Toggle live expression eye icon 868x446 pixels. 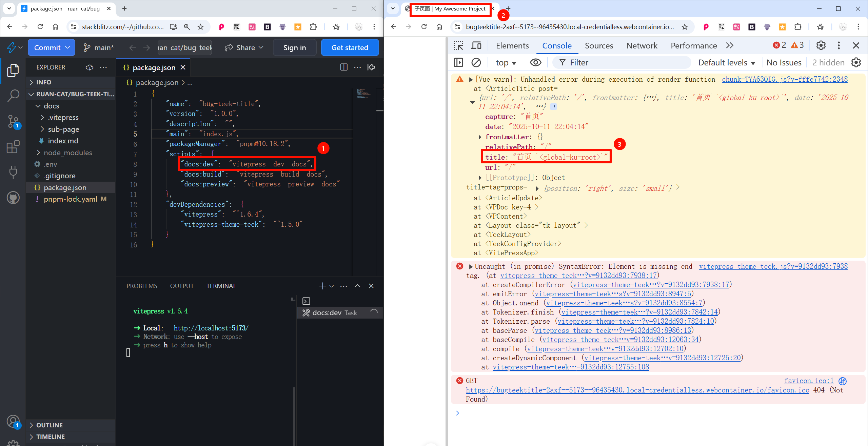535,63
